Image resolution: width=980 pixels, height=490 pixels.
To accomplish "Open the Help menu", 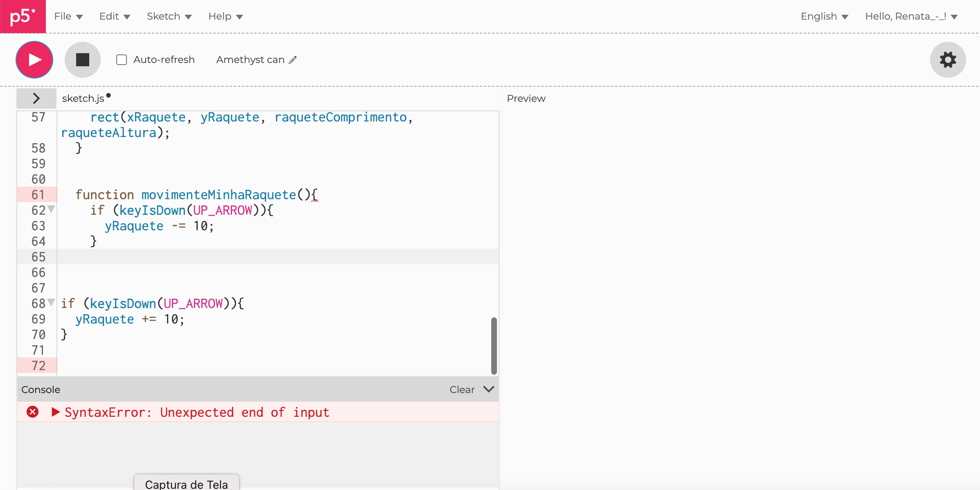I will click(226, 16).
